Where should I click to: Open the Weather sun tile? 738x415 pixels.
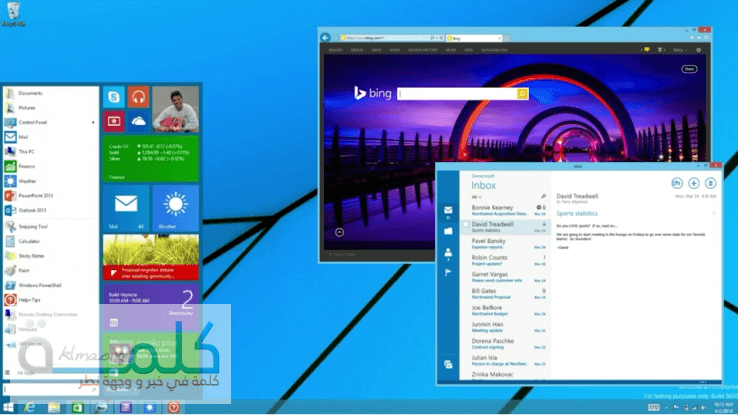point(176,208)
